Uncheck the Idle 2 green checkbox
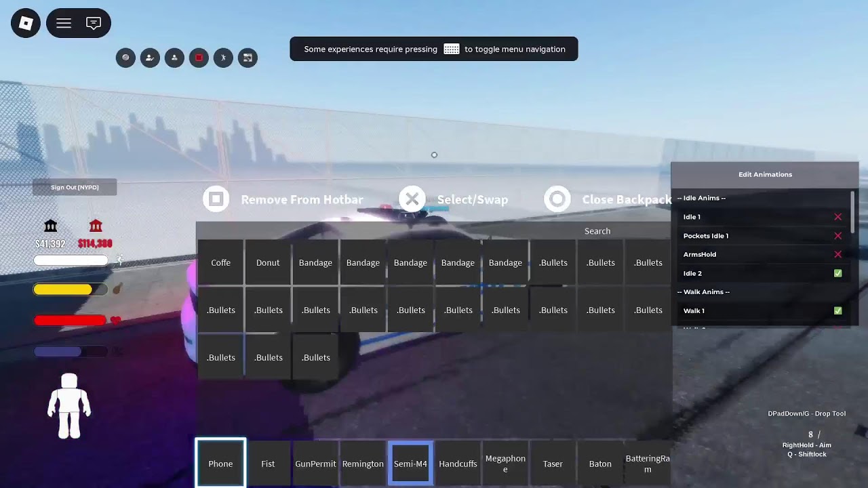Viewport: 868px width, 488px height. click(837, 273)
